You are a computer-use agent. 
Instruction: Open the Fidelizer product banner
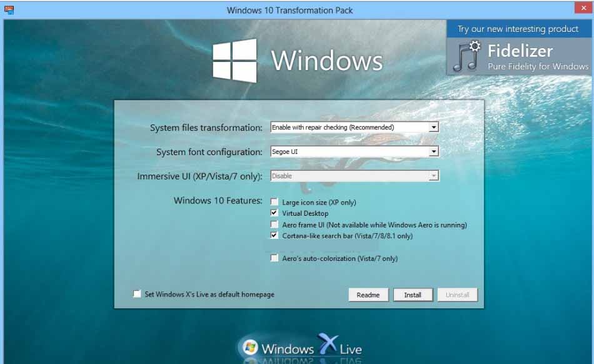coord(519,56)
